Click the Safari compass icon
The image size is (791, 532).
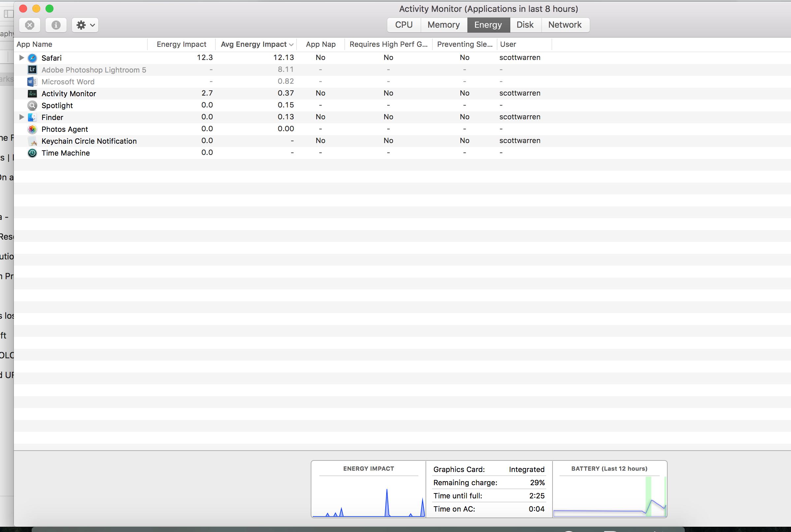32,58
